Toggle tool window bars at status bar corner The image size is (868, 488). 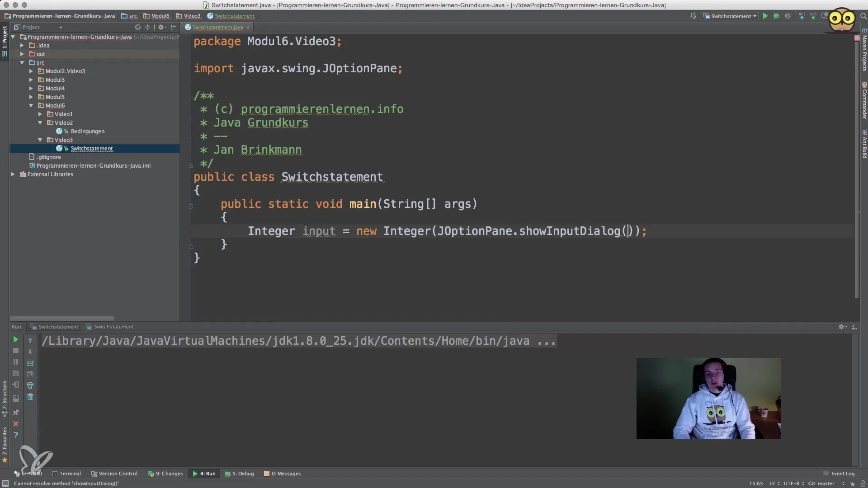pyautogui.click(x=5, y=483)
